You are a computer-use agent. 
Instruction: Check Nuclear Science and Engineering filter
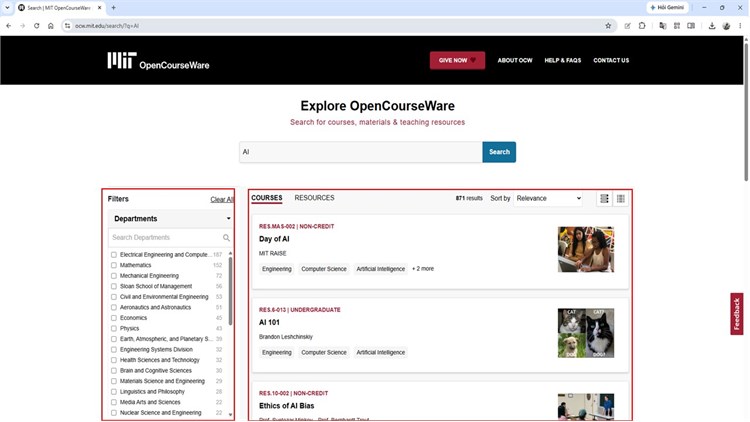pos(114,413)
